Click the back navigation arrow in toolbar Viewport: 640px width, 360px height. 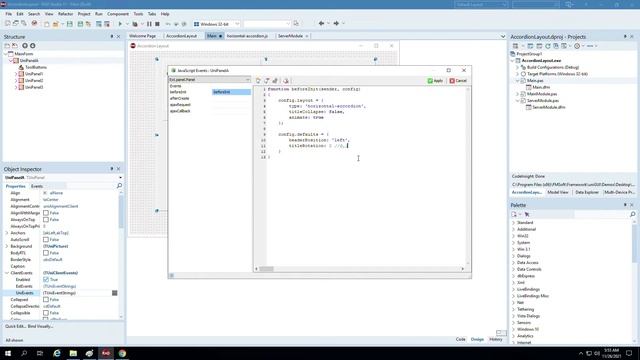click(x=321, y=24)
